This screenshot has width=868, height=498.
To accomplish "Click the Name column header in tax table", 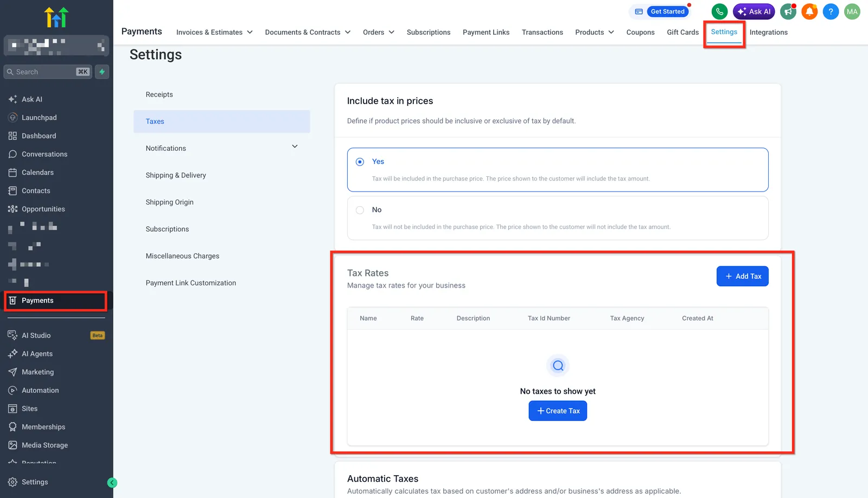I will 368,318.
